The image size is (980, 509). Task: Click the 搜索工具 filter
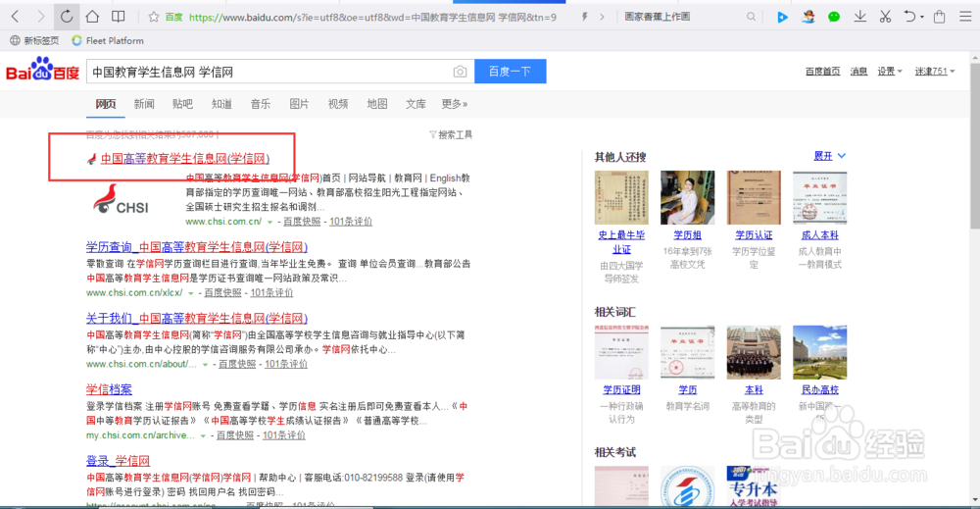(451, 134)
